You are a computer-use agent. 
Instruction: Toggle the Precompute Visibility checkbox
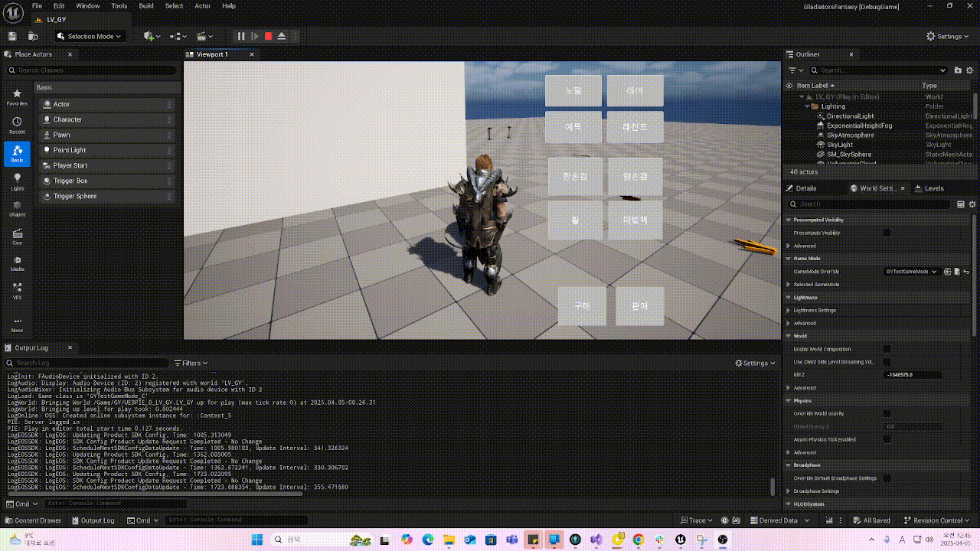point(887,233)
